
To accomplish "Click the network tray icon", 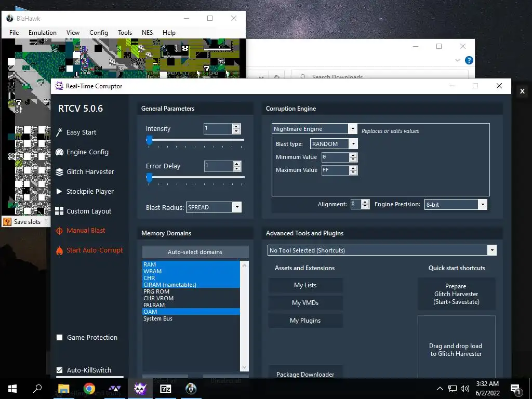I will (x=453, y=389).
